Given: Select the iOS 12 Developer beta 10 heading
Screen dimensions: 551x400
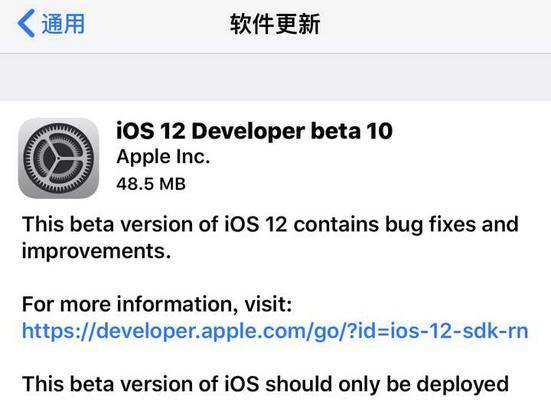Looking at the screenshot, I should pos(254,131).
